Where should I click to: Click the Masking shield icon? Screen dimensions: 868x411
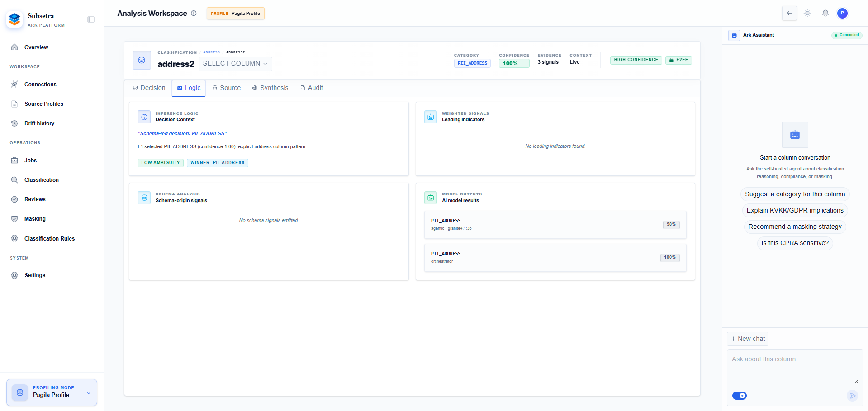(x=14, y=218)
